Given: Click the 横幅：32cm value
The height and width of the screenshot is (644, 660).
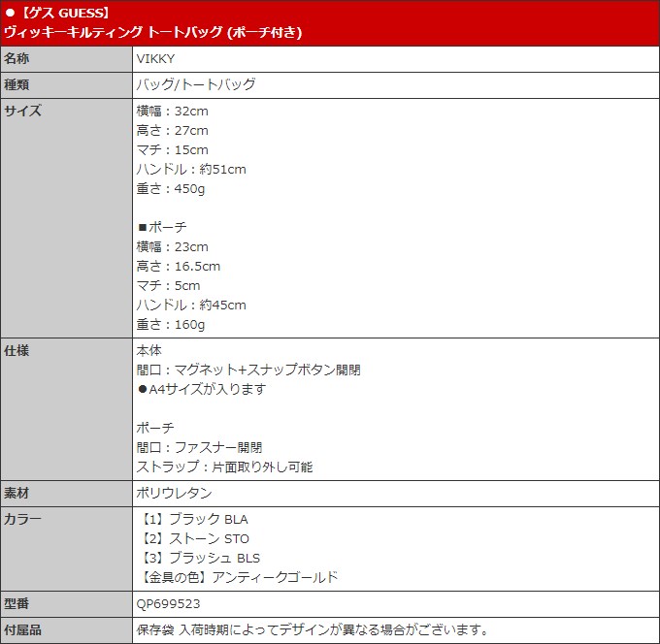Looking at the screenshot, I should pos(172,111).
